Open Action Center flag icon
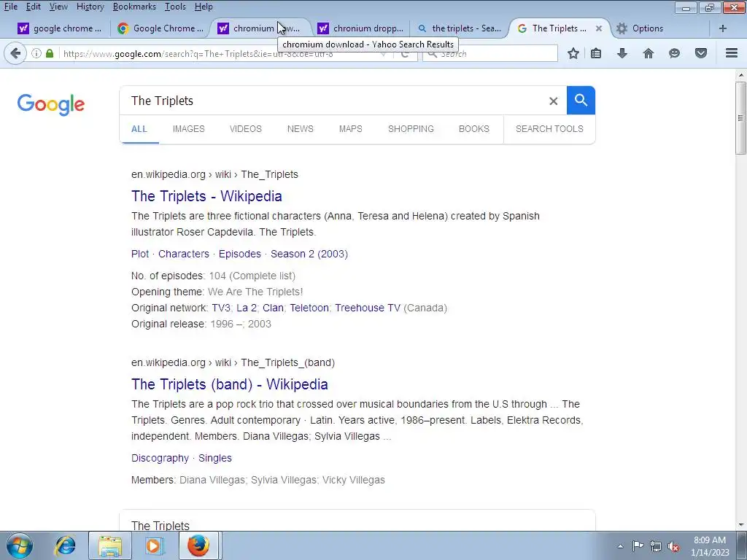The width and height of the screenshot is (747, 560). pos(638,546)
